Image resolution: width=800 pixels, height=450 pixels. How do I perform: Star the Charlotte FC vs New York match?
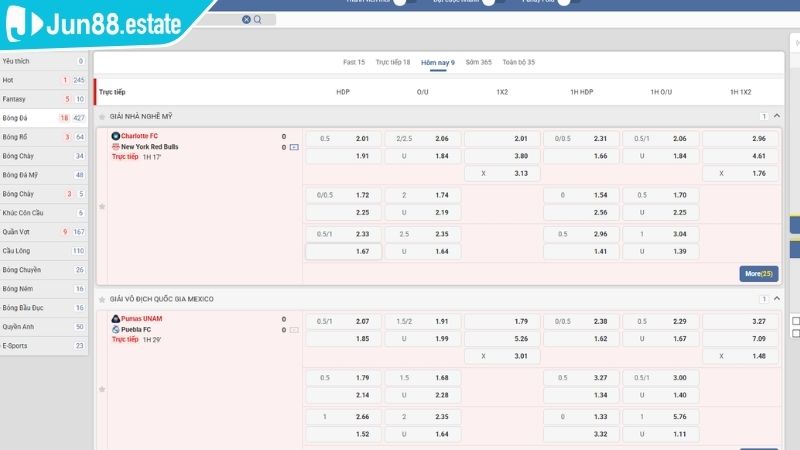click(x=102, y=206)
